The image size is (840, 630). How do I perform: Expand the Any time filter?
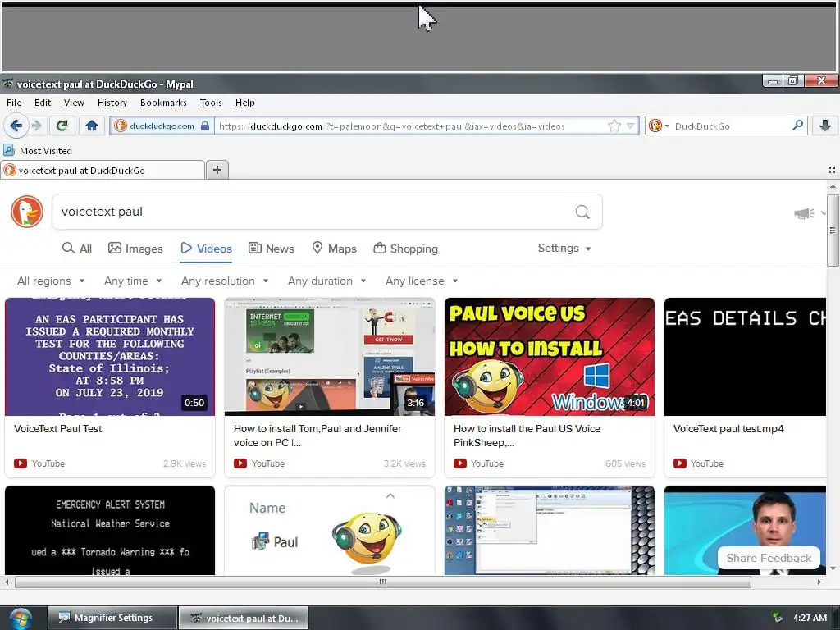tap(133, 281)
